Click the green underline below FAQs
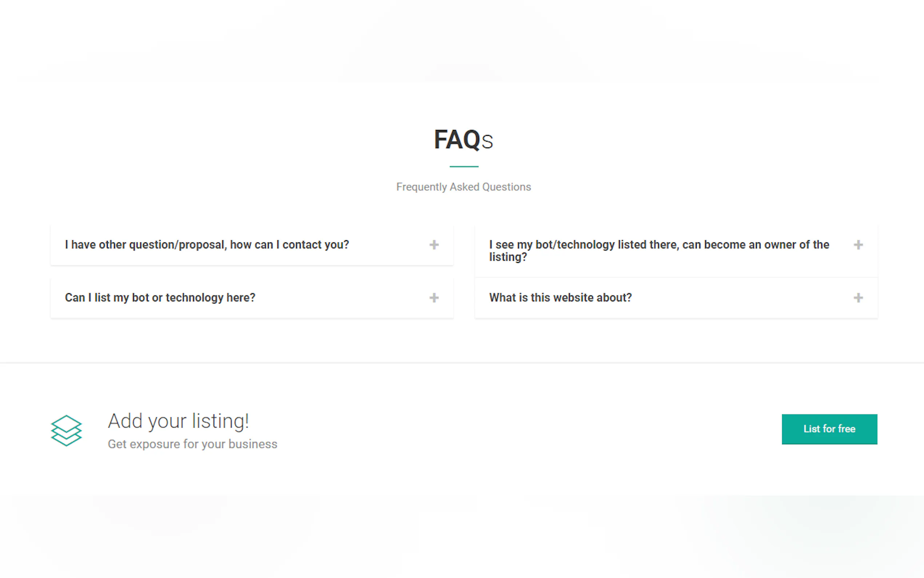The image size is (924, 578). (x=463, y=167)
